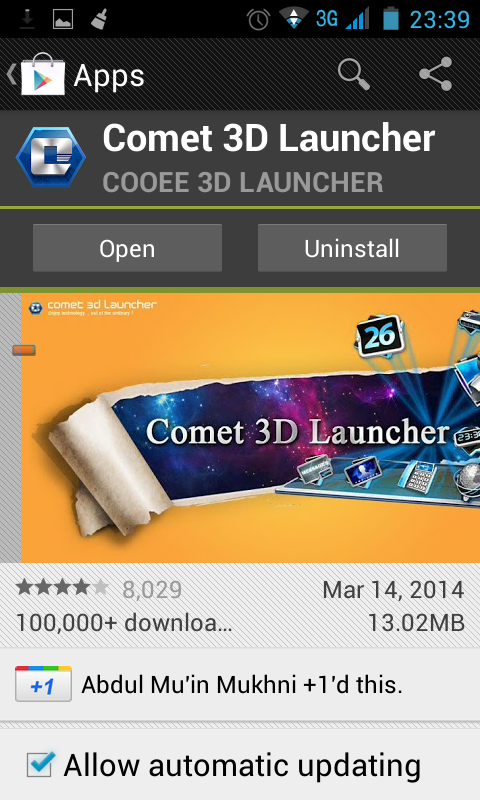Tap the battery indicator icon
This screenshot has width=480, height=800.
click(x=391, y=19)
